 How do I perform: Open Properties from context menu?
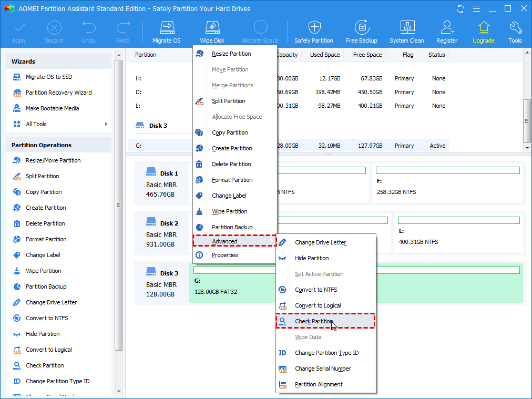click(234, 255)
